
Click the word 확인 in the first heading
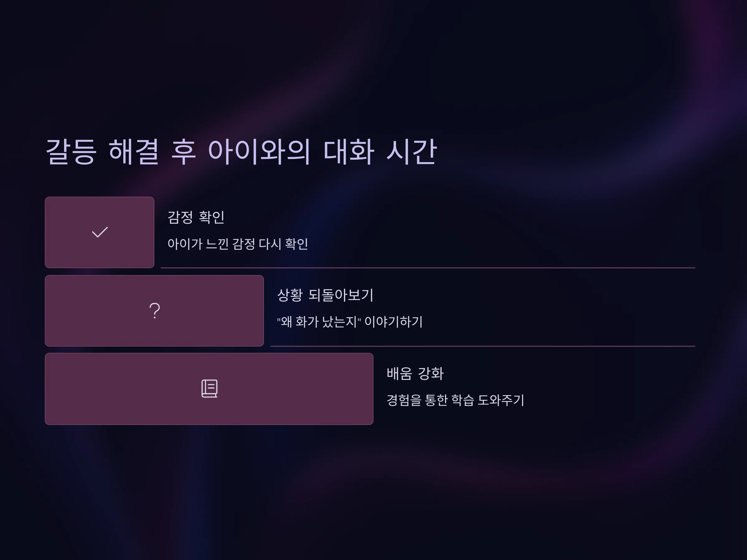click(x=212, y=217)
